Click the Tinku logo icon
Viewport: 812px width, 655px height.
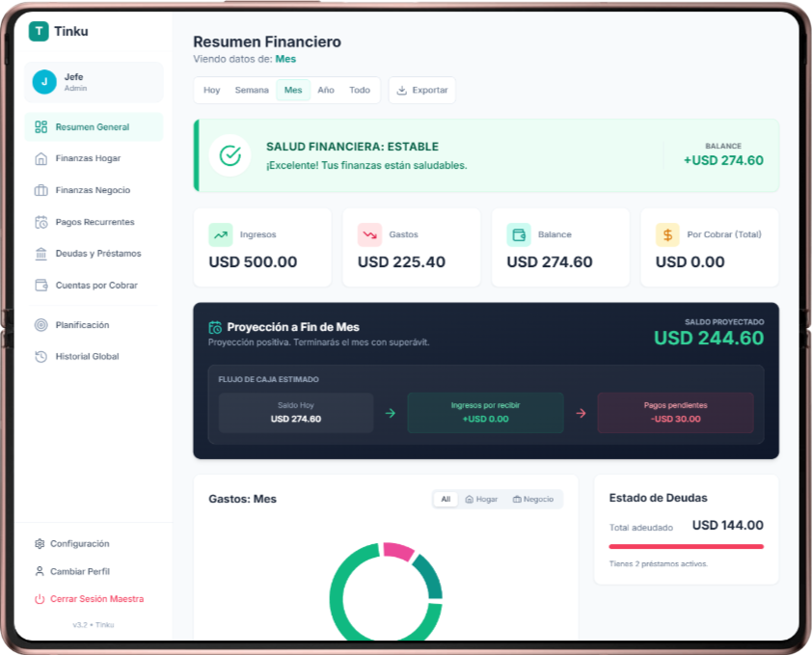39,31
